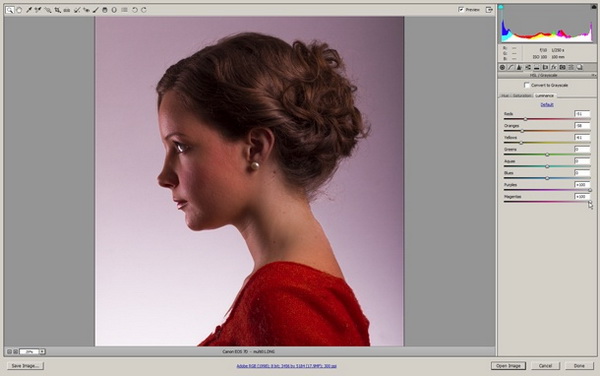Image resolution: width=600 pixels, height=376 pixels.
Task: Select the Color Sampler tool
Action: [38, 10]
